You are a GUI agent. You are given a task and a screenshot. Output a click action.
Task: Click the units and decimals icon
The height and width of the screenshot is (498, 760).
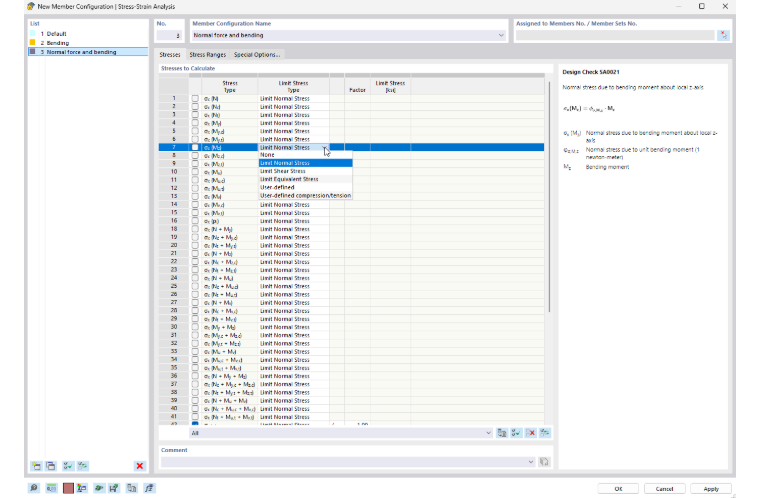coord(51,488)
